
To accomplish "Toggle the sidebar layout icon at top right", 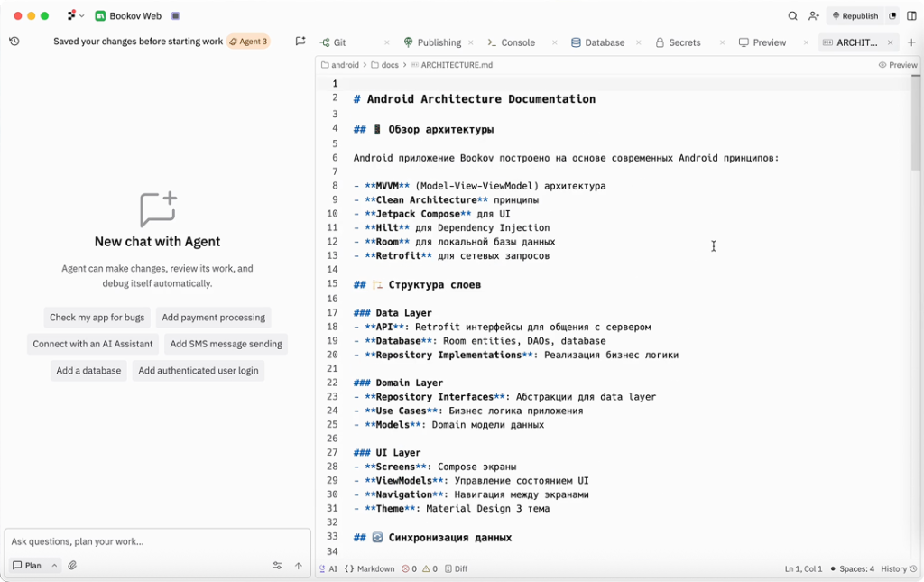I will (911, 16).
